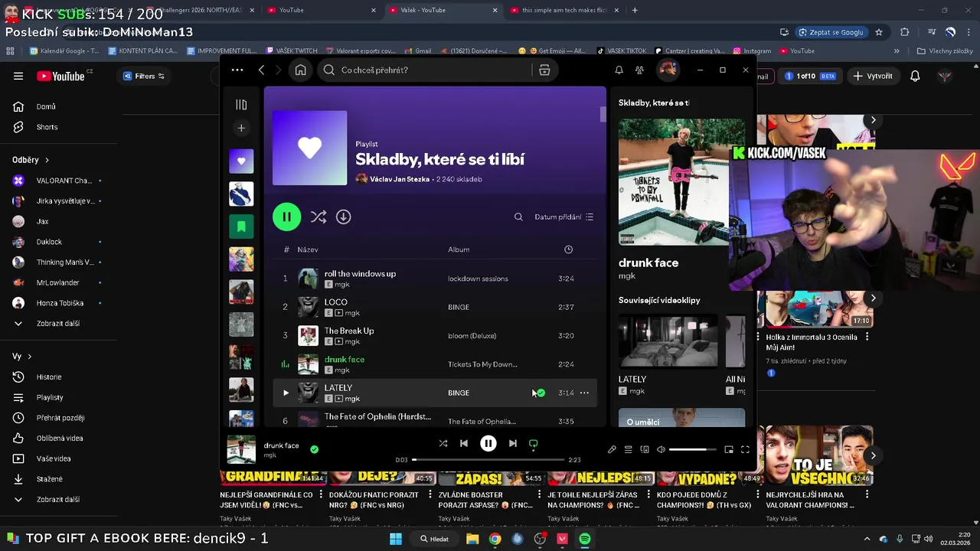
Task: Open bloom (Deluxe) album link
Action: coord(472,336)
